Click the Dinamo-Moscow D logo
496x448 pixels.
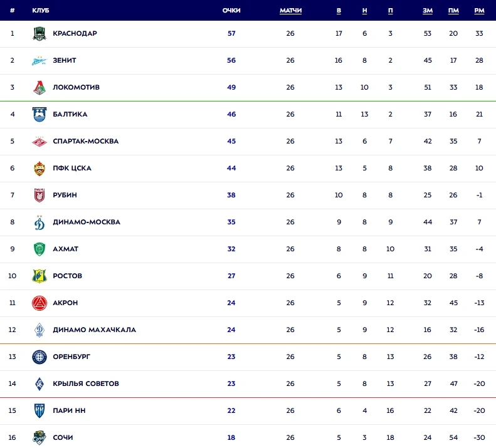40,222
